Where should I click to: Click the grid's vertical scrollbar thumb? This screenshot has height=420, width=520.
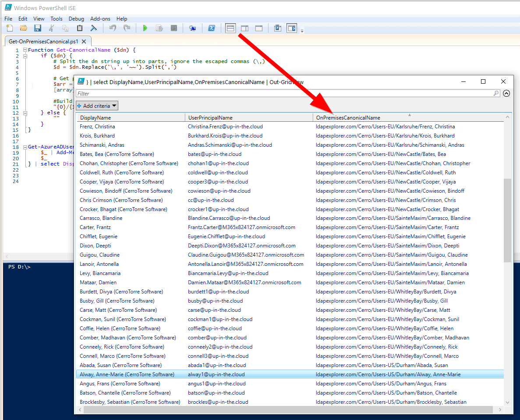507,220
